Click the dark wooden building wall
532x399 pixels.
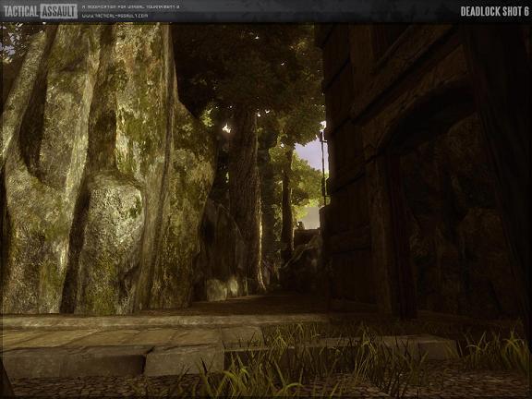click(x=424, y=170)
